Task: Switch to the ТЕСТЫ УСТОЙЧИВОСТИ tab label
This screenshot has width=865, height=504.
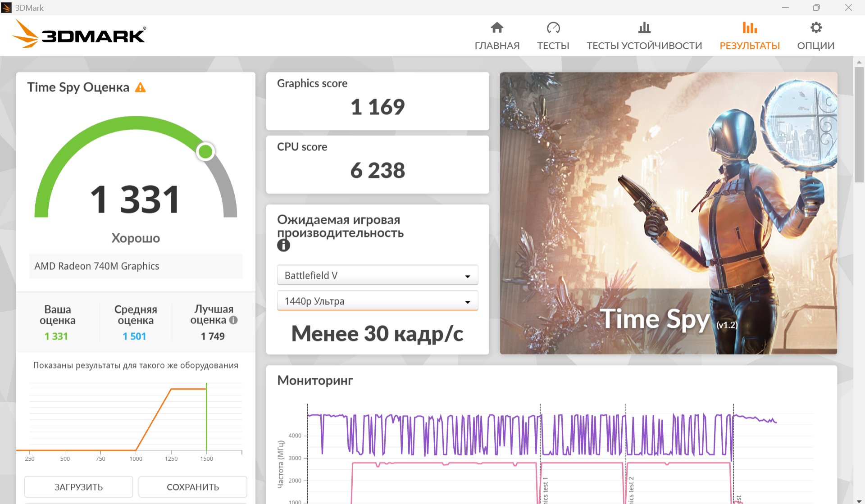Action: (x=644, y=46)
